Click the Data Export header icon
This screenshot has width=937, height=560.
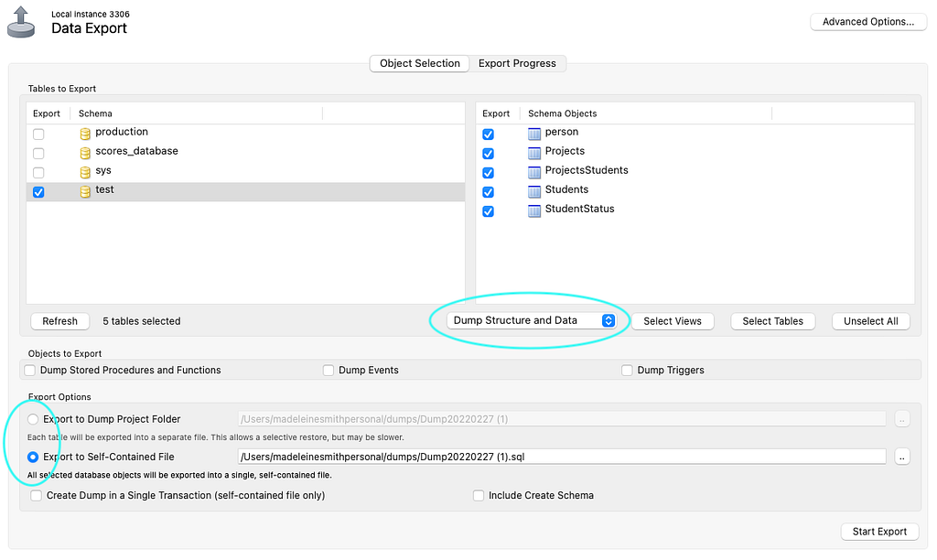point(21,22)
